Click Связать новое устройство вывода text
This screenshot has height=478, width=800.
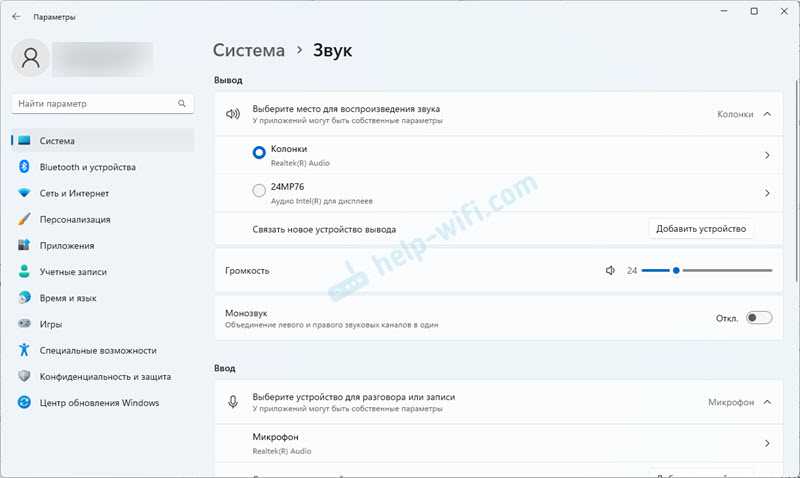point(324,230)
